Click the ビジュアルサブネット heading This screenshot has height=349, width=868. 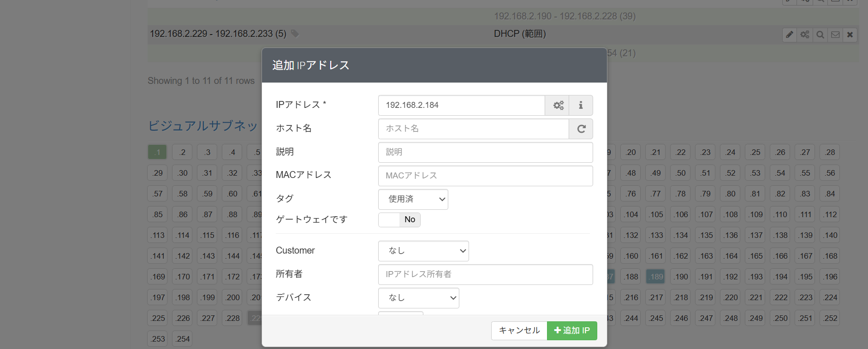pyautogui.click(x=203, y=125)
